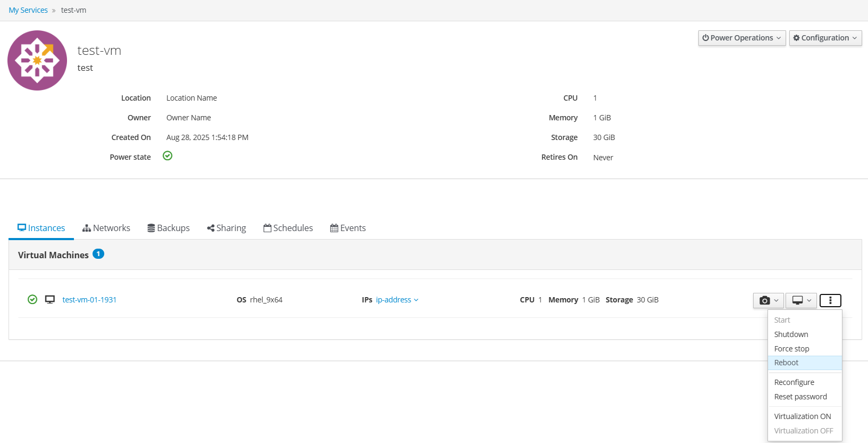
Task: Open the Backups tab
Action: click(169, 228)
